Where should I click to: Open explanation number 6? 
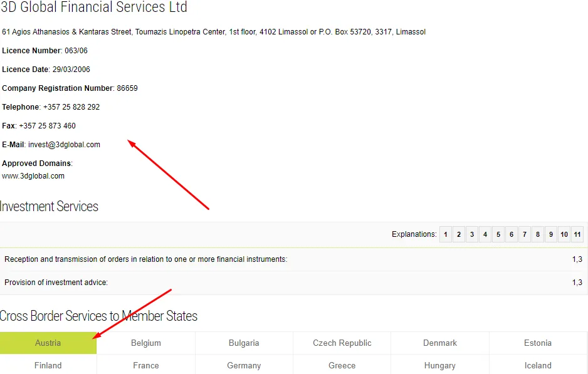coord(512,234)
